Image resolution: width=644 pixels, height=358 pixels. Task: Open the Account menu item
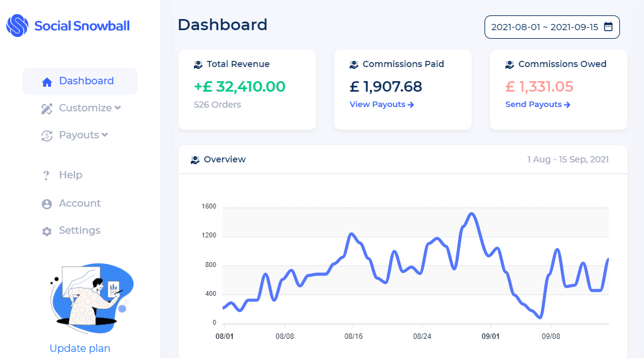79,204
